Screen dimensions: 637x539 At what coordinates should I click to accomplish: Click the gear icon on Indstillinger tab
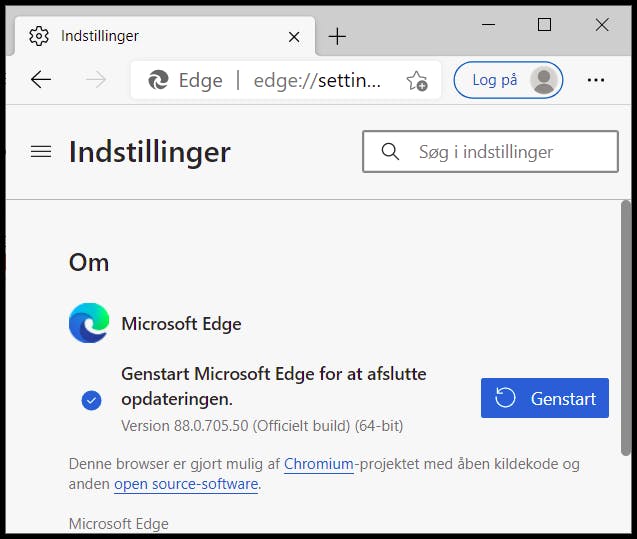click(39, 36)
